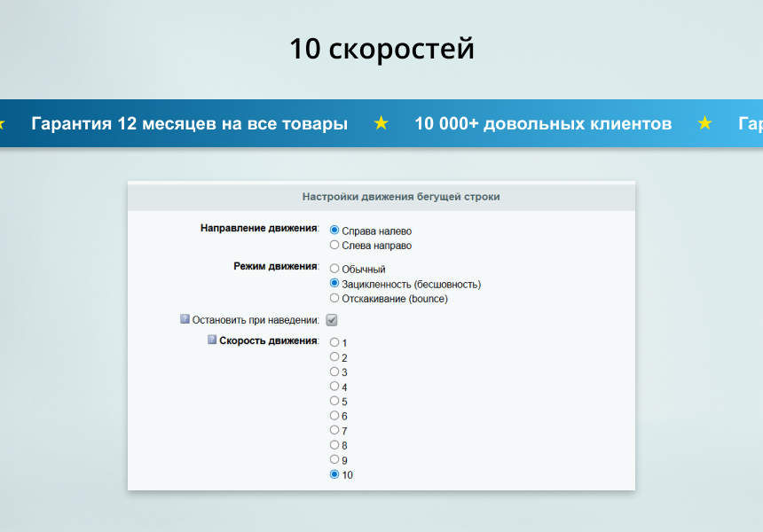Select "Справа налево" direction option
Image resolution: width=763 pixels, height=532 pixels.
(334, 230)
